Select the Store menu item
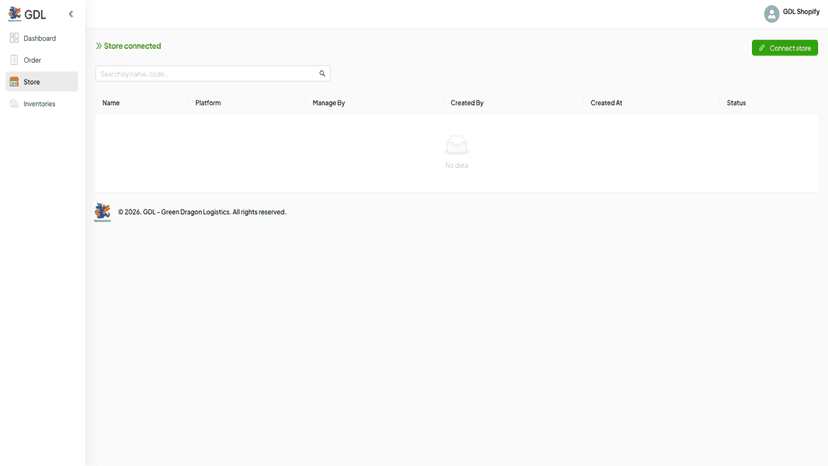 pos(42,82)
